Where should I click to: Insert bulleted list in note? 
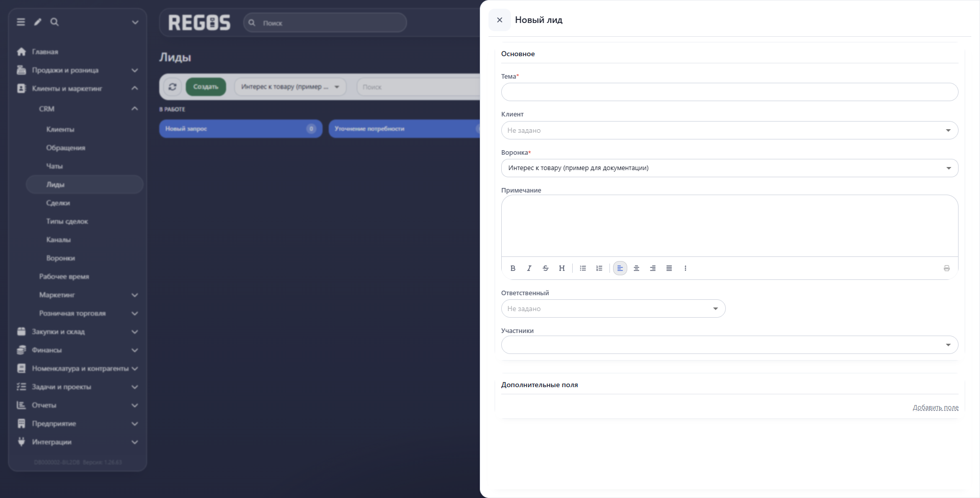[x=583, y=268]
